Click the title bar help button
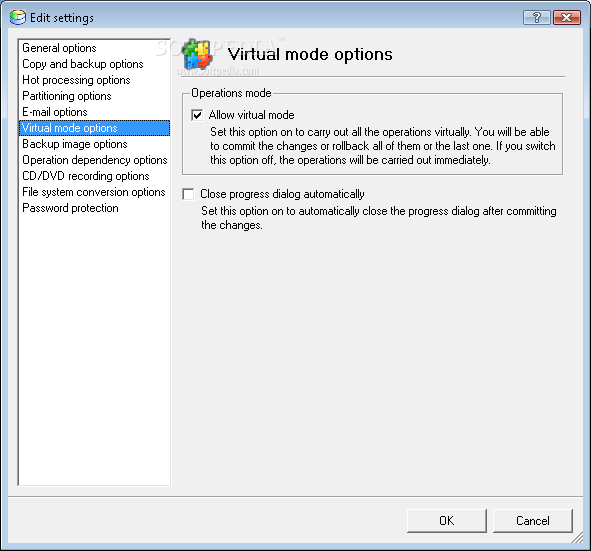 [x=537, y=18]
